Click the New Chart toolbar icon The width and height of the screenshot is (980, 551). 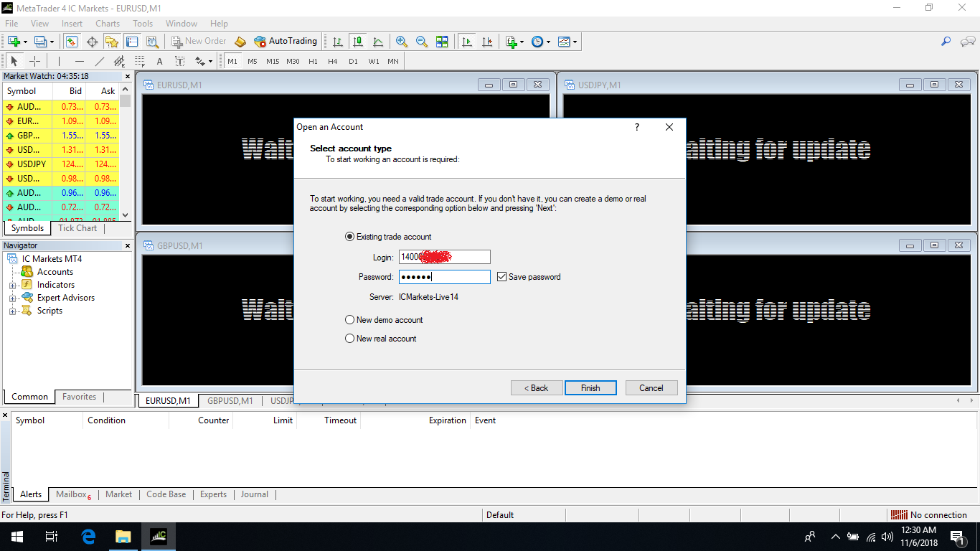coord(14,42)
